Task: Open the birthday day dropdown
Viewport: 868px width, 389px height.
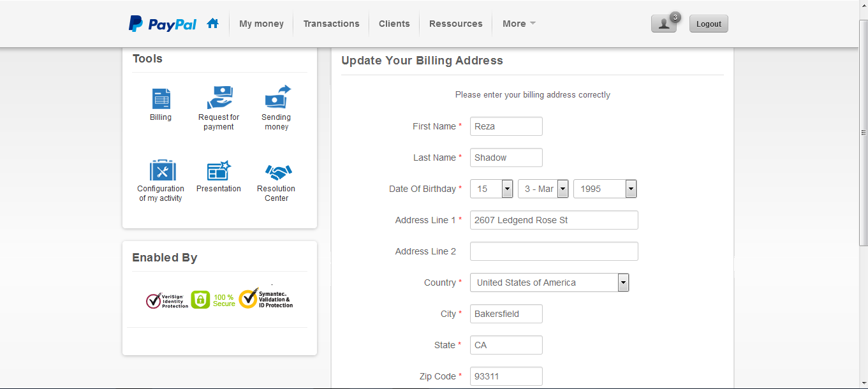Action: [x=492, y=189]
